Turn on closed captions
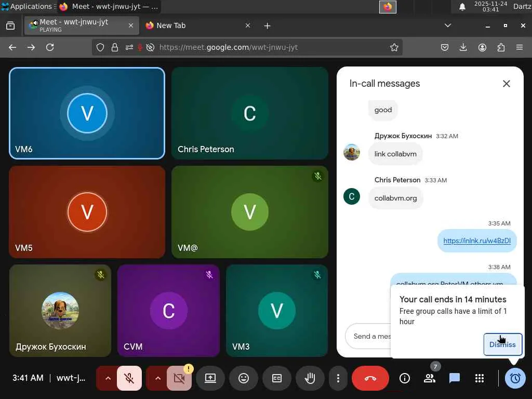 277,378
